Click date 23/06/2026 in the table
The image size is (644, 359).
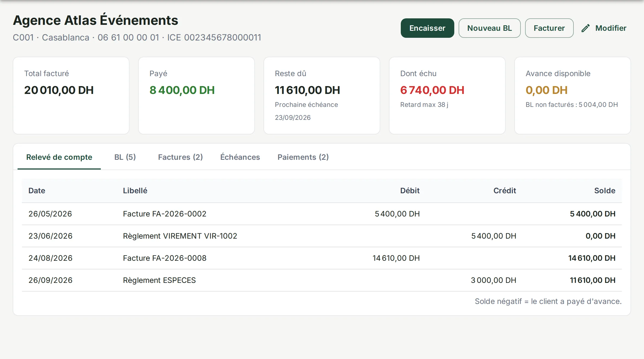(50, 236)
